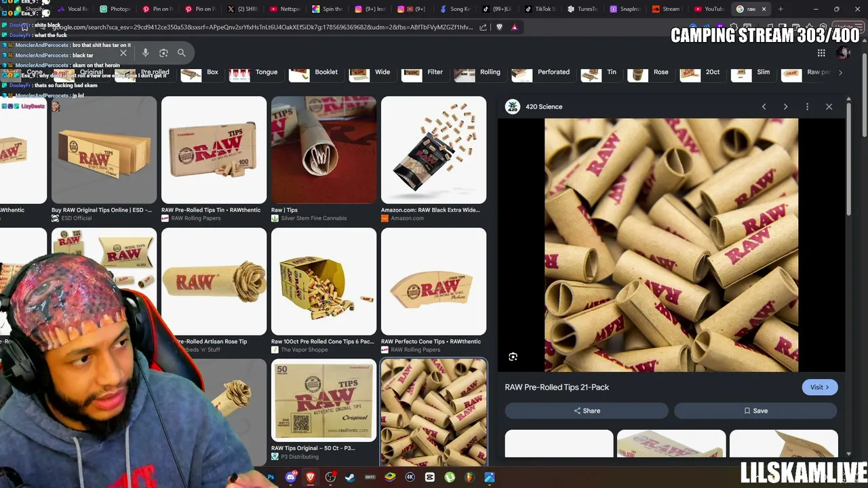Switch to the TunesTo browser tab
Viewport: 868px width, 488px height.
tap(583, 9)
